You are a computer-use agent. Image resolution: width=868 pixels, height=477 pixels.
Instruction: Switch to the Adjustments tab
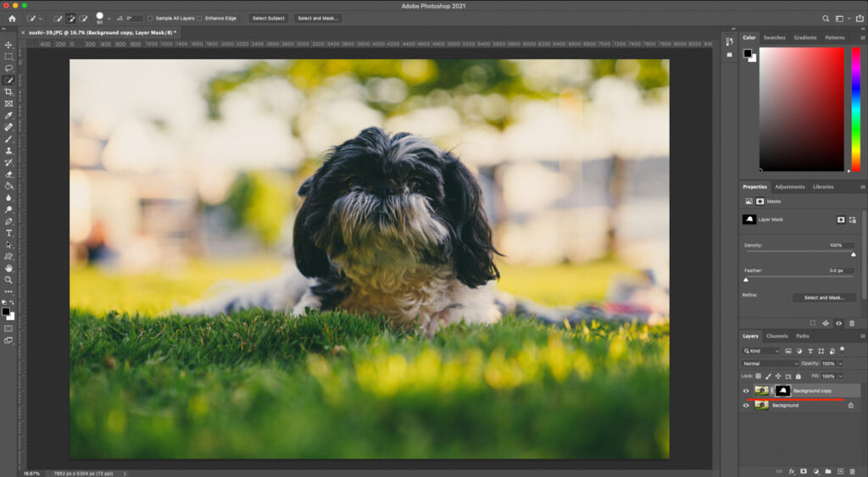[x=789, y=187]
